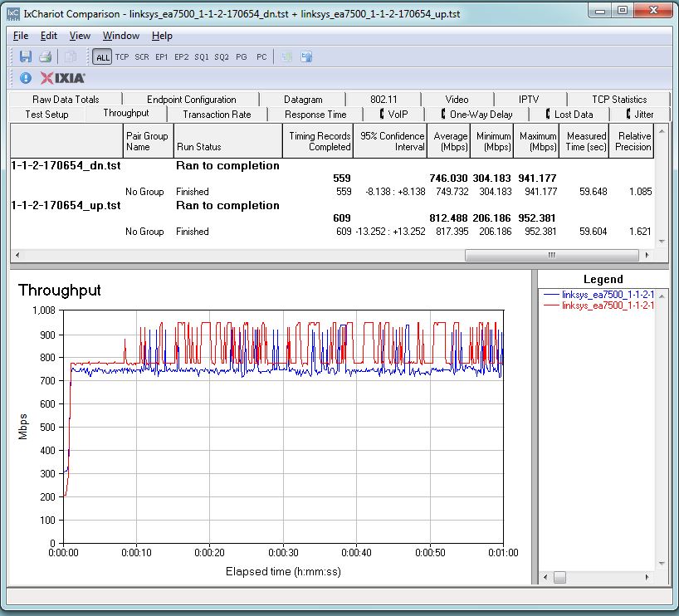Viewport: 679px width, 616px height.
Task: Click Relative Precision column header
Action: point(632,141)
